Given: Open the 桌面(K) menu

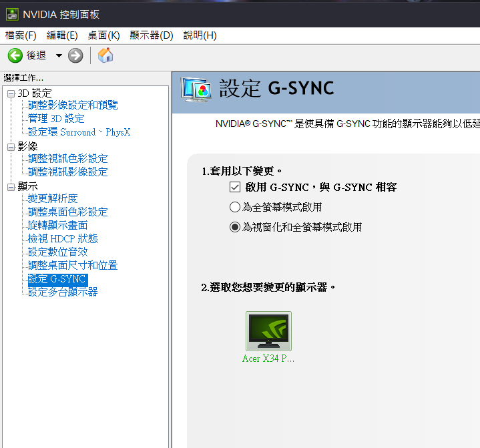Looking at the screenshot, I should 103,35.
